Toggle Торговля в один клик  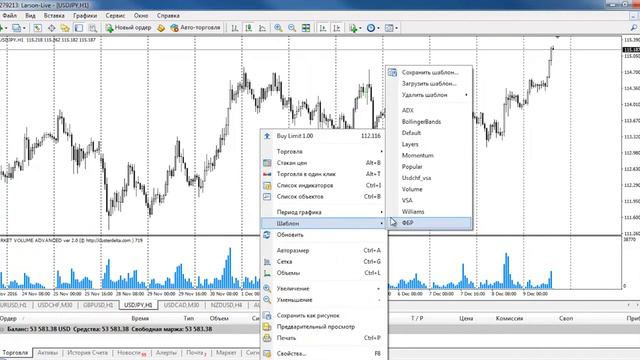tap(324, 174)
